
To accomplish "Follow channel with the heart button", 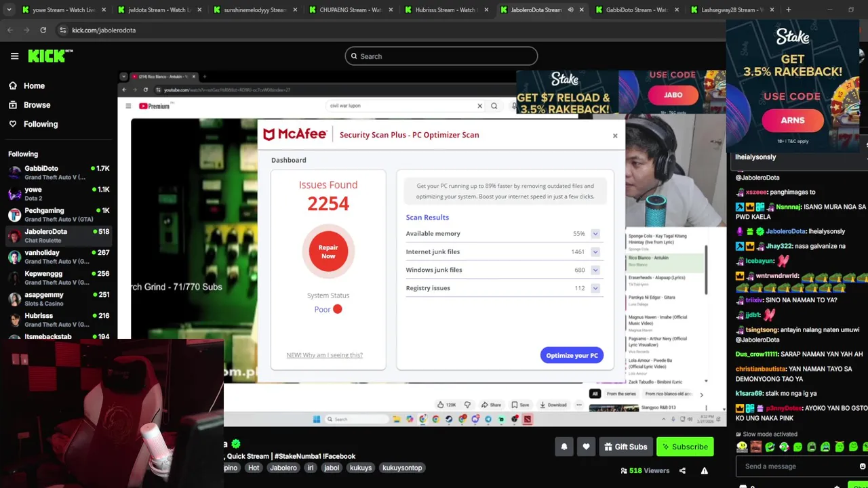I will click(x=586, y=447).
